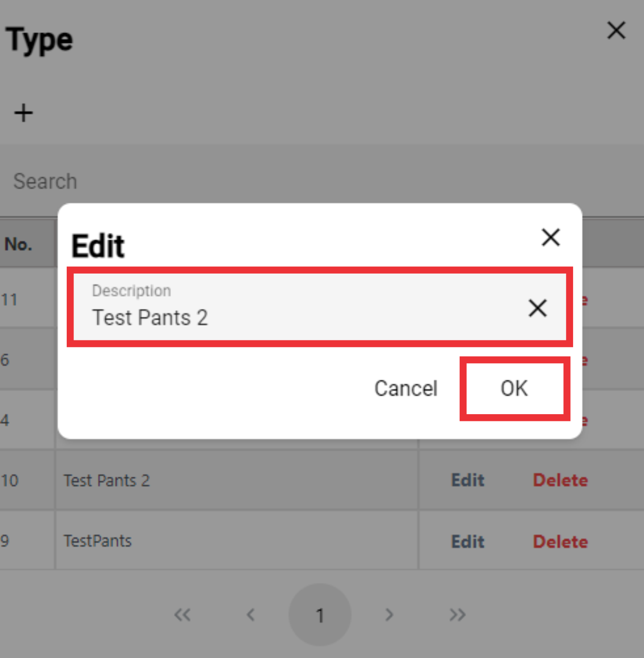Screen dimensions: 644x658
Task: Confirm the edit with OK
Action: [514, 389]
